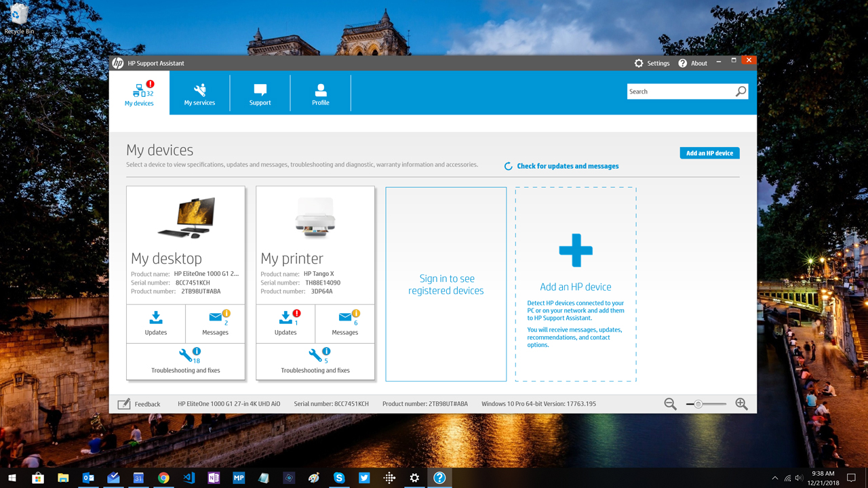The image size is (868, 488).
Task: Open printer Troubleshooting and fixes
Action: pos(315,361)
